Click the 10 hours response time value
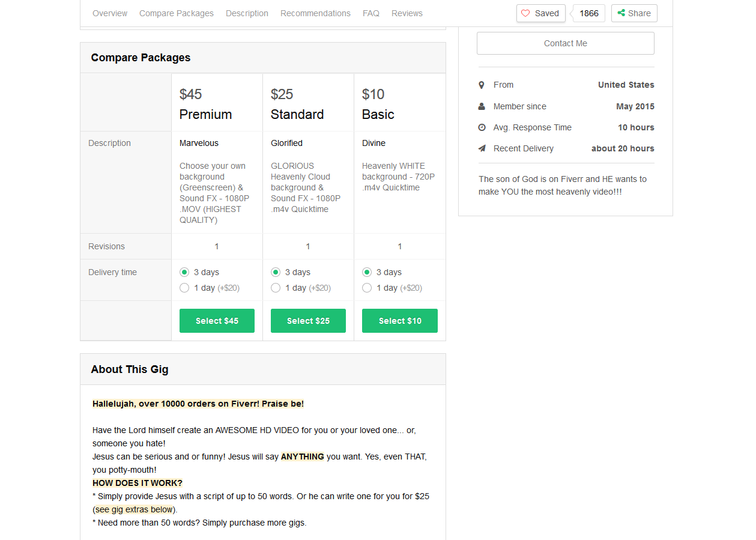 (x=636, y=127)
